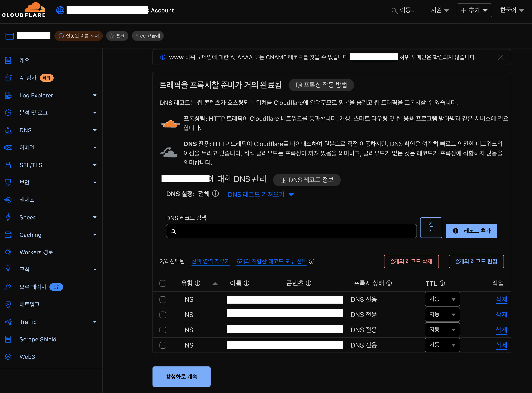Click the 네트워크 location pin icon
Screen dimensions: 532x393
pyautogui.click(x=8, y=305)
